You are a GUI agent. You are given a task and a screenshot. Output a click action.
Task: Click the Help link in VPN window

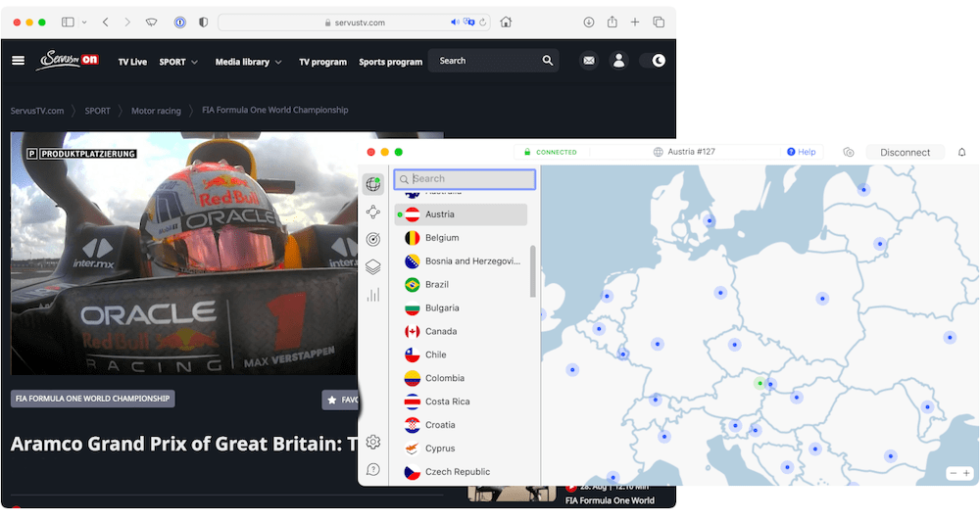click(802, 152)
